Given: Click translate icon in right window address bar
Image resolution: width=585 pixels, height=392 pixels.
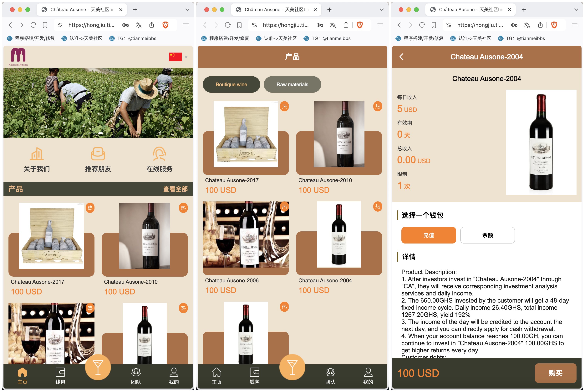Looking at the screenshot, I should click(527, 25).
